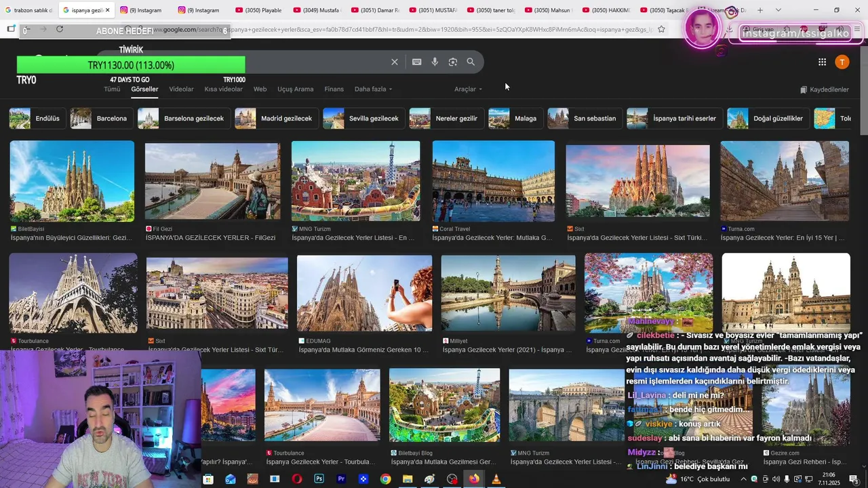Expand the Araçlar tools dropdown
Viewport: 868px width, 488px height.
click(x=469, y=89)
